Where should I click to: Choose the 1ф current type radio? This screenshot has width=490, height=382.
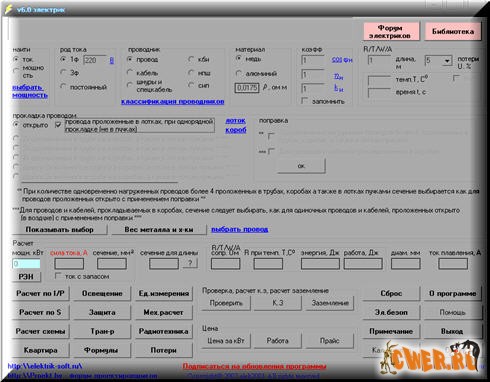(x=63, y=60)
